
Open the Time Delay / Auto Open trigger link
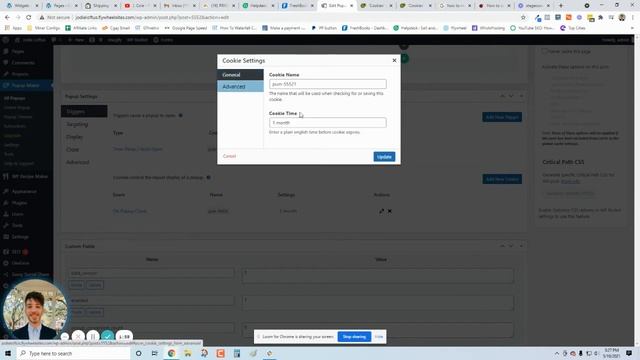point(138,149)
